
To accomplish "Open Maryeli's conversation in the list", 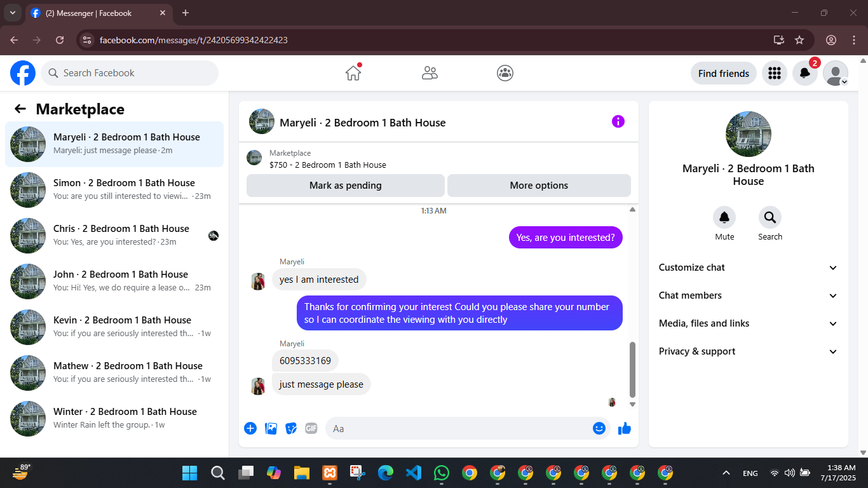I will 114,144.
